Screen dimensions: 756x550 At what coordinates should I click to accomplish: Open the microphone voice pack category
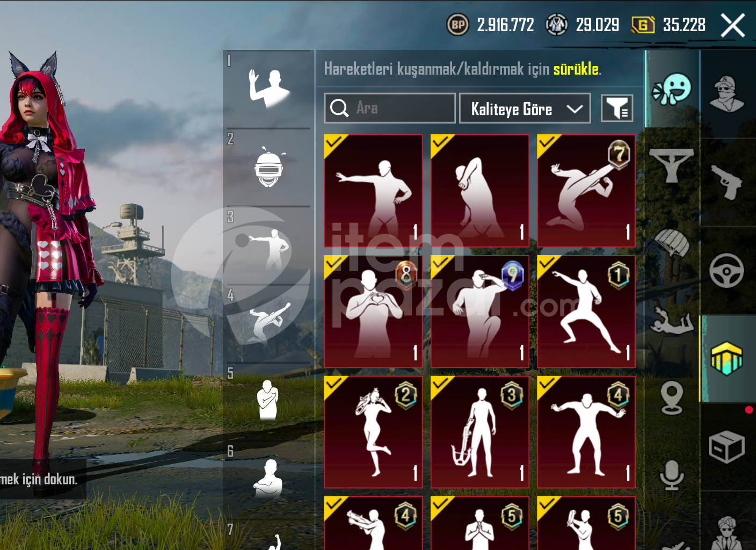point(672,475)
